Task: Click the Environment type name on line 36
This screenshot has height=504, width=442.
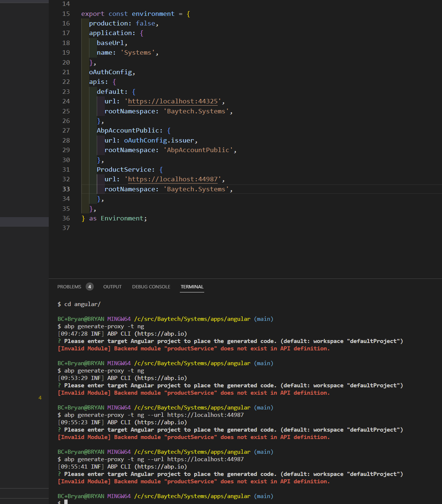Action: tap(122, 218)
